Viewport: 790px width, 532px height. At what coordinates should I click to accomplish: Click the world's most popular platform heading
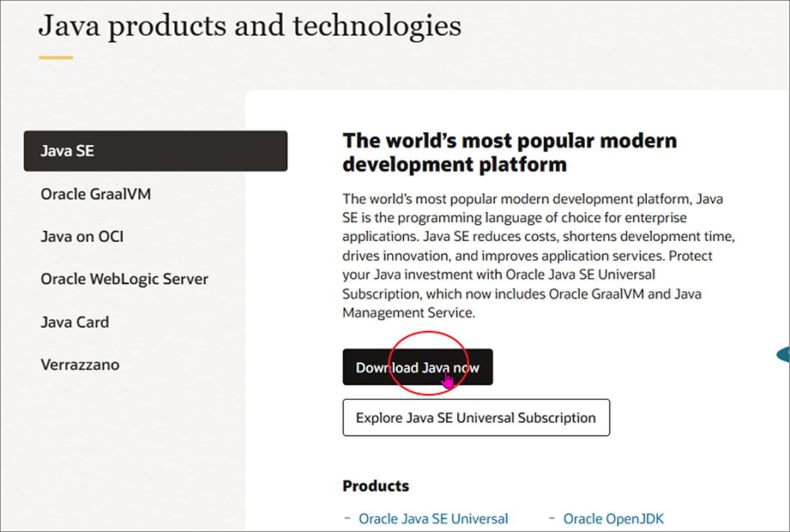pyautogui.click(x=509, y=152)
